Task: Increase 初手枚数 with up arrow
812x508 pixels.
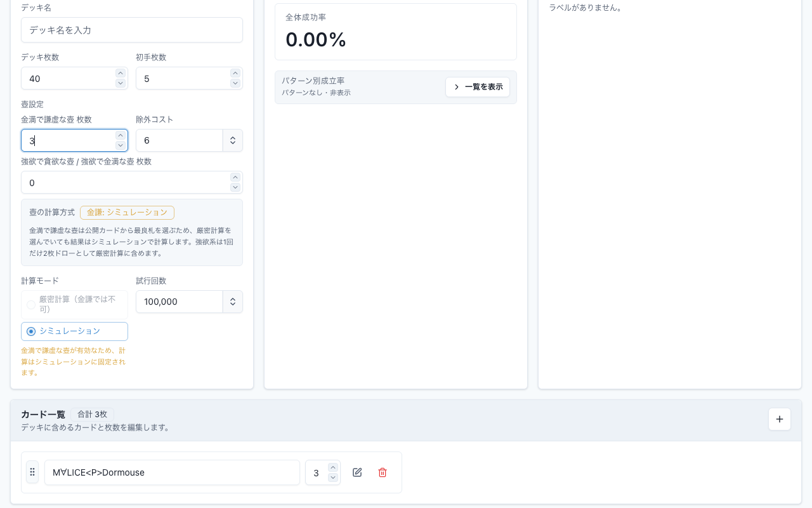Action: coord(235,73)
